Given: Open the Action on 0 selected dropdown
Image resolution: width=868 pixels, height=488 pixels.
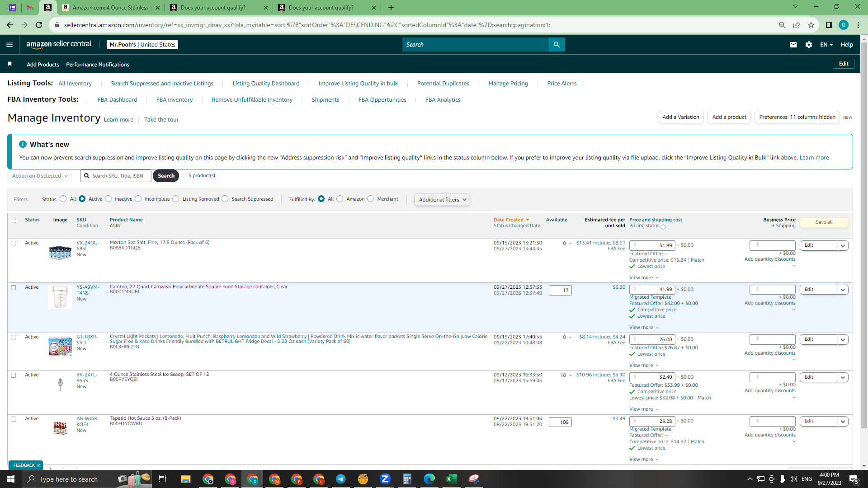Looking at the screenshot, I should (x=40, y=176).
